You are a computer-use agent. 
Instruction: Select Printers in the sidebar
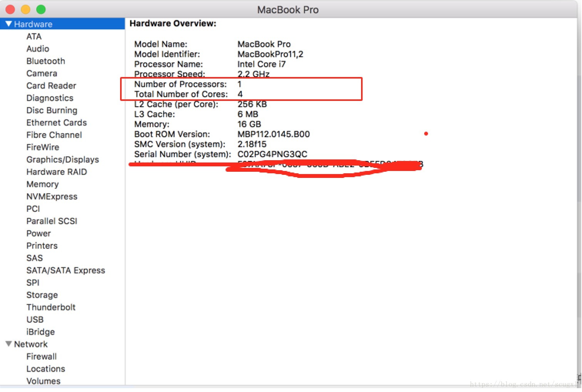42,246
